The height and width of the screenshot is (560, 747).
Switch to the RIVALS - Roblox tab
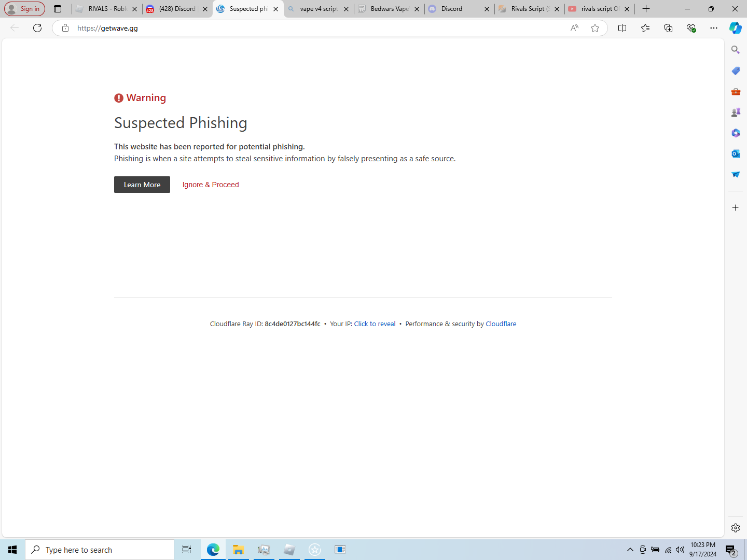click(x=107, y=9)
